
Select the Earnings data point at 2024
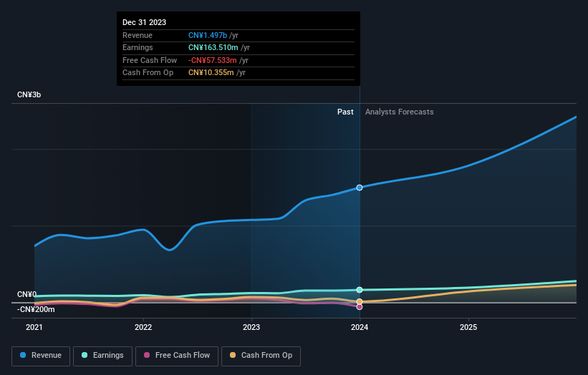[x=360, y=290]
